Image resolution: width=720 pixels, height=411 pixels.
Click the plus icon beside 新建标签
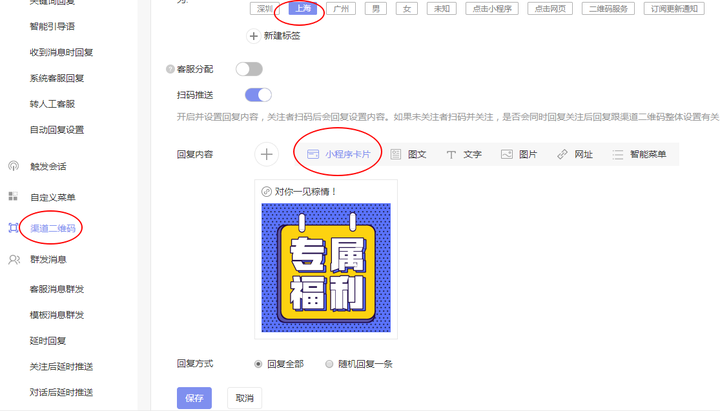click(253, 36)
